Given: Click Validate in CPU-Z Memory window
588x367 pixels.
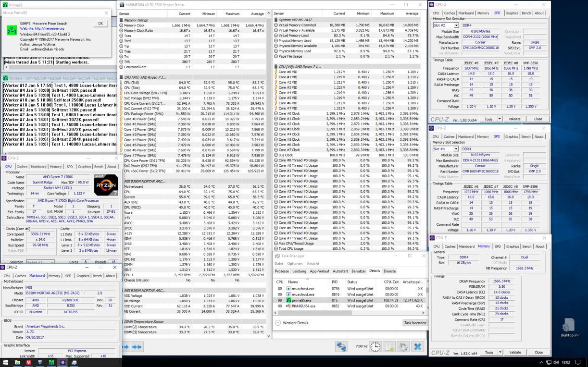Looking at the screenshot, I should tap(514, 352).
